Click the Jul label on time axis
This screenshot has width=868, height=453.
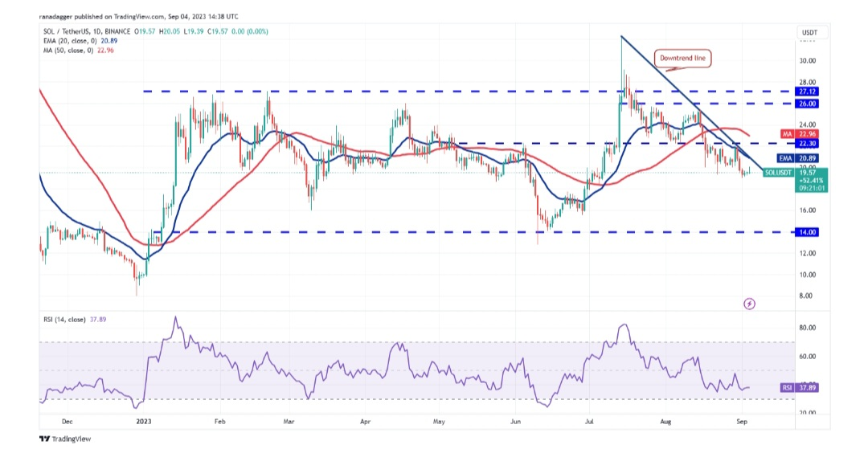(x=590, y=420)
